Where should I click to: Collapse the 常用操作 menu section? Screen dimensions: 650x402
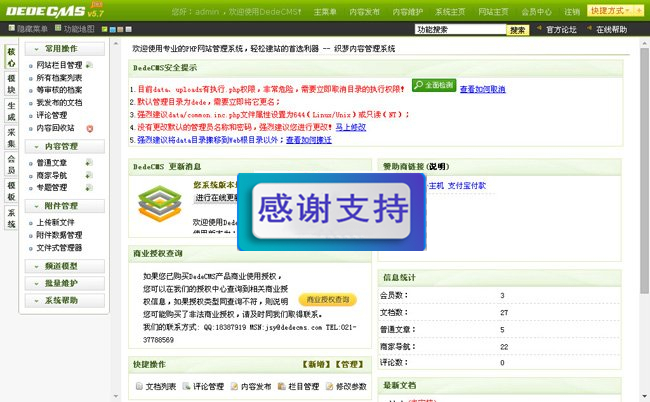click(65, 49)
